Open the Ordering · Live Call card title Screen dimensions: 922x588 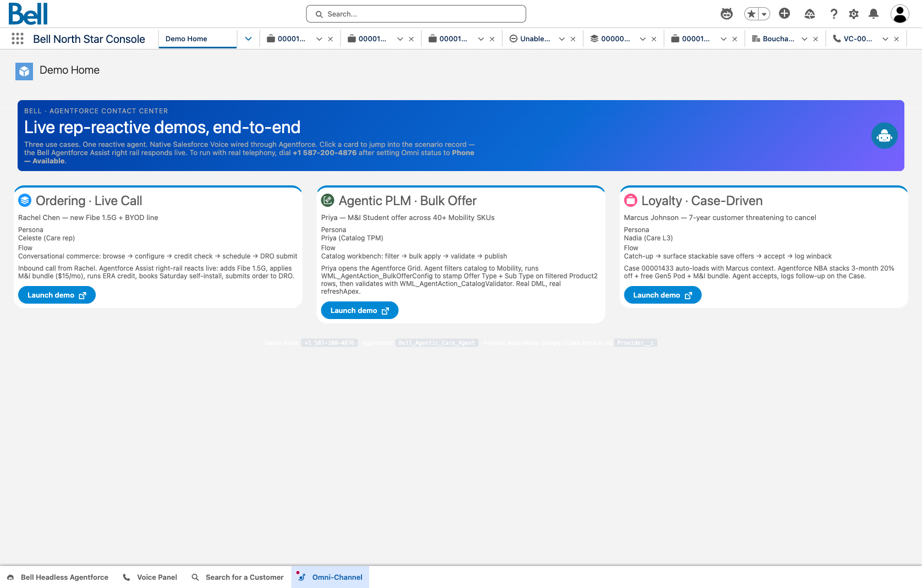point(89,201)
